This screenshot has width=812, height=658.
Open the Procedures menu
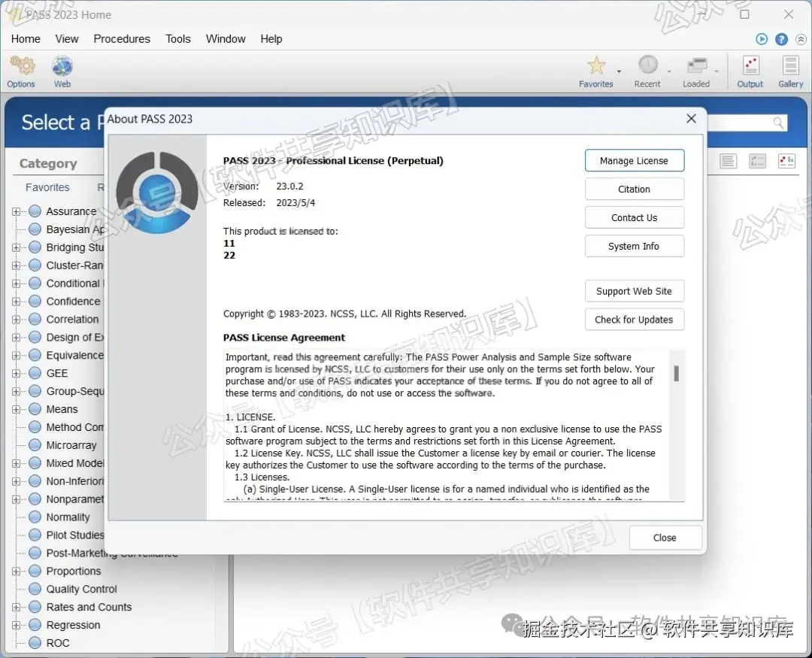(122, 39)
